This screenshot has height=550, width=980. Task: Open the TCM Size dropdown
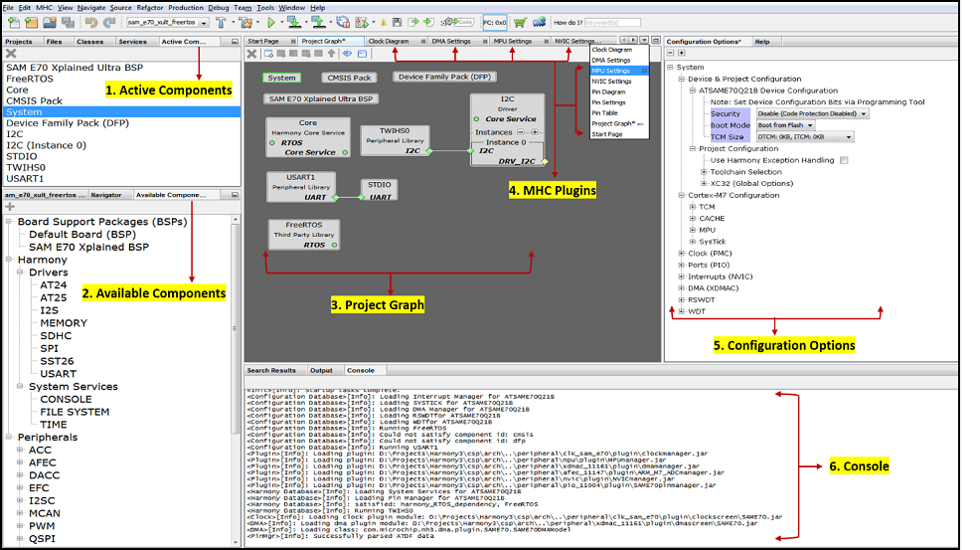805,137
